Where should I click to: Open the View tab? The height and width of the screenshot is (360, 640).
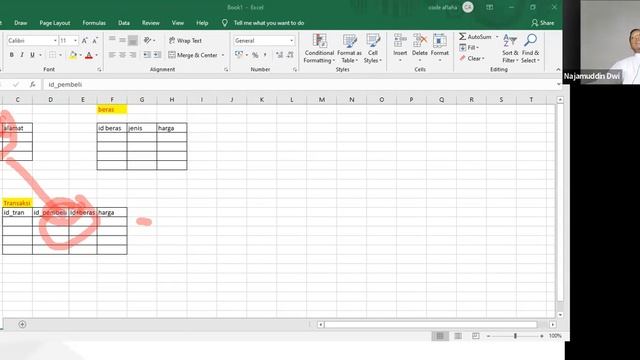(178, 23)
